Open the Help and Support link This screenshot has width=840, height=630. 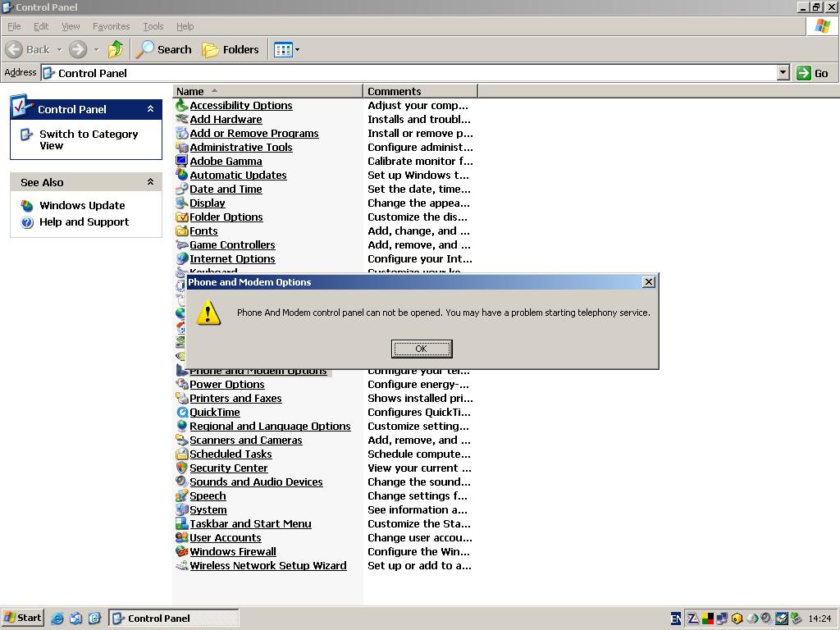(84, 221)
